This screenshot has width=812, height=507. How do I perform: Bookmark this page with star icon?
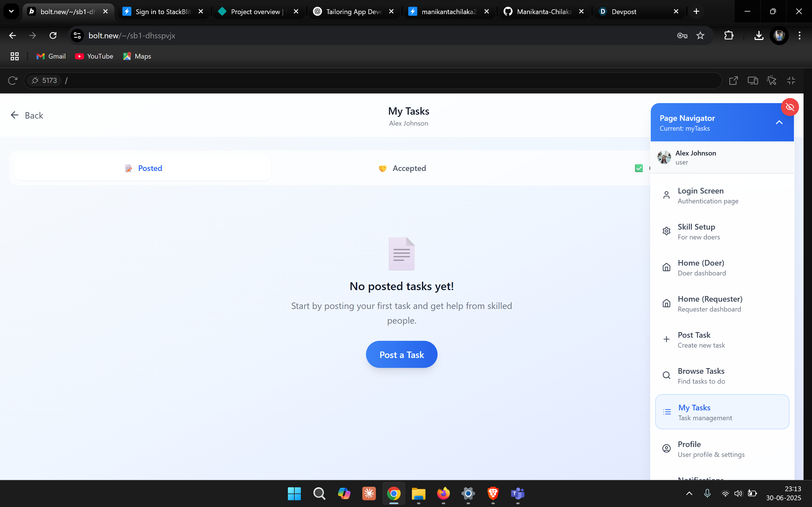[x=700, y=35]
